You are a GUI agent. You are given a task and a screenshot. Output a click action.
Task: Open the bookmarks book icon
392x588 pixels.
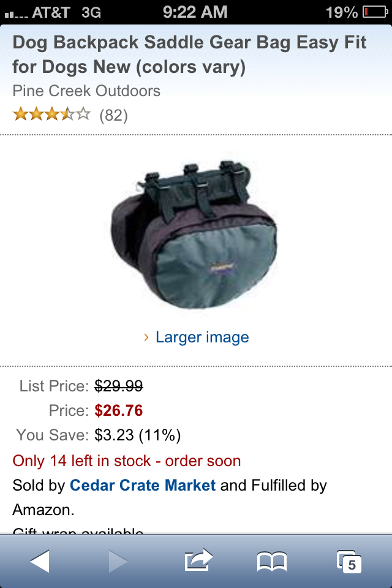[x=272, y=562]
